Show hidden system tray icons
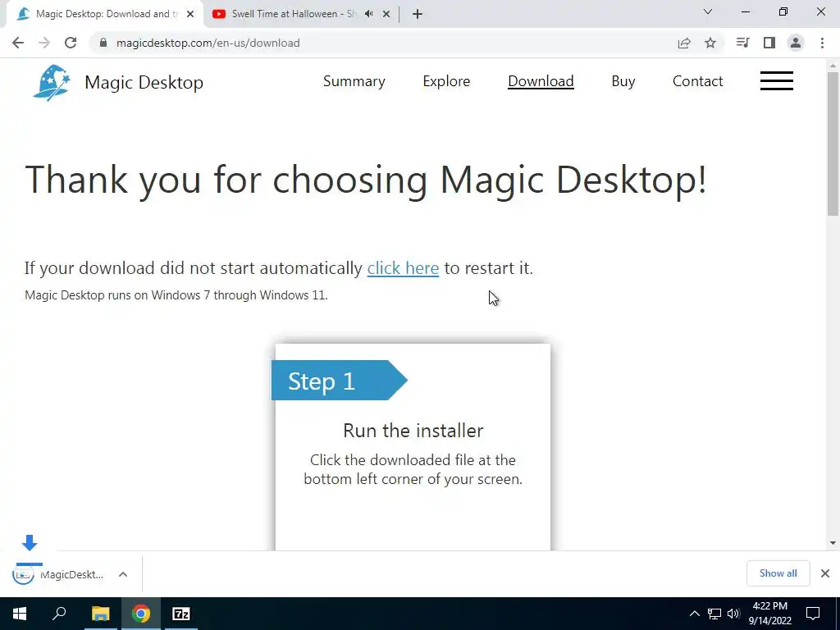Image resolution: width=840 pixels, height=630 pixels. tap(694, 614)
